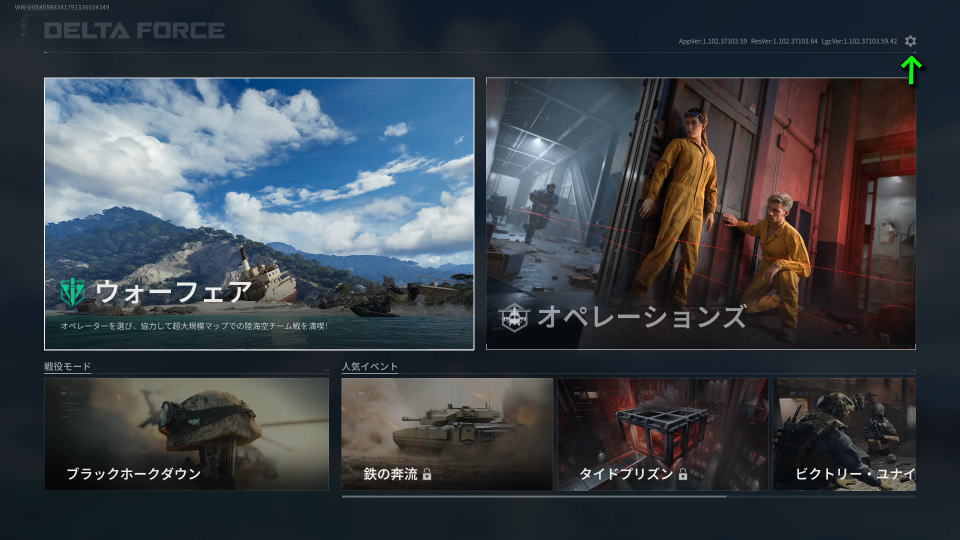Click the Warfare emblem icon beside ウォーフェア

pos(73,292)
